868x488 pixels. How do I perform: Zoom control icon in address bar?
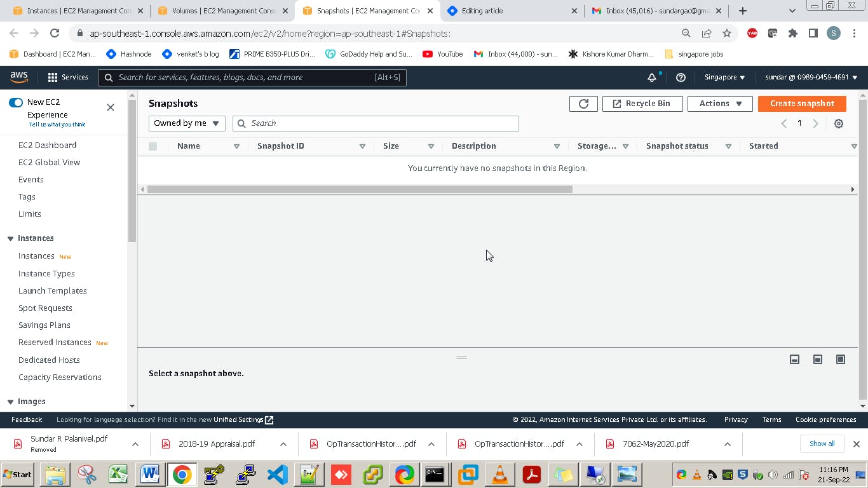click(x=686, y=34)
